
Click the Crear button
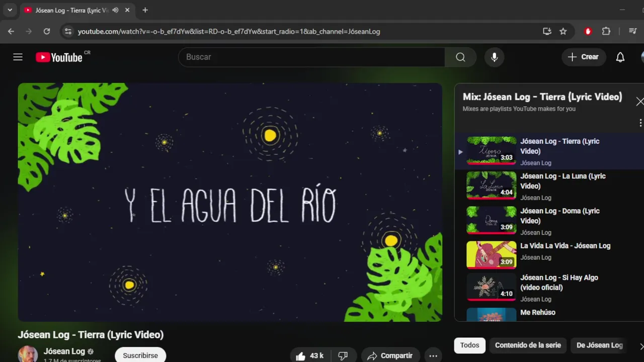(584, 57)
